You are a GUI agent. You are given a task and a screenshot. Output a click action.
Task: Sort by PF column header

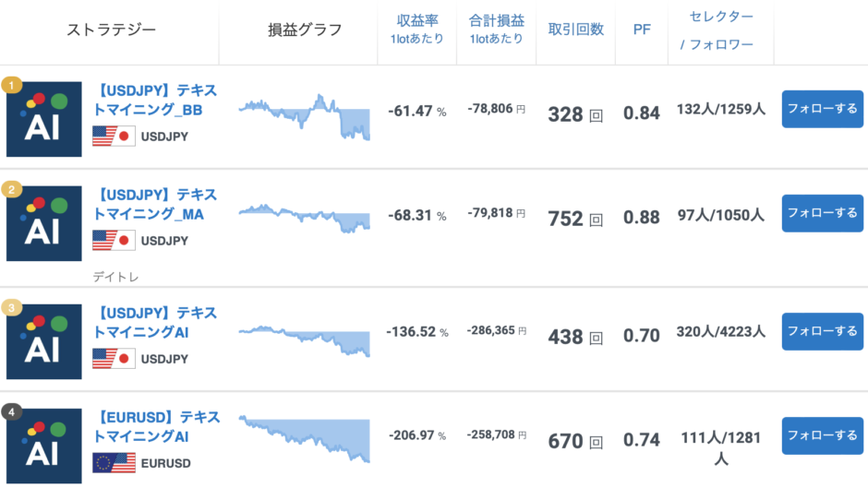(x=641, y=30)
